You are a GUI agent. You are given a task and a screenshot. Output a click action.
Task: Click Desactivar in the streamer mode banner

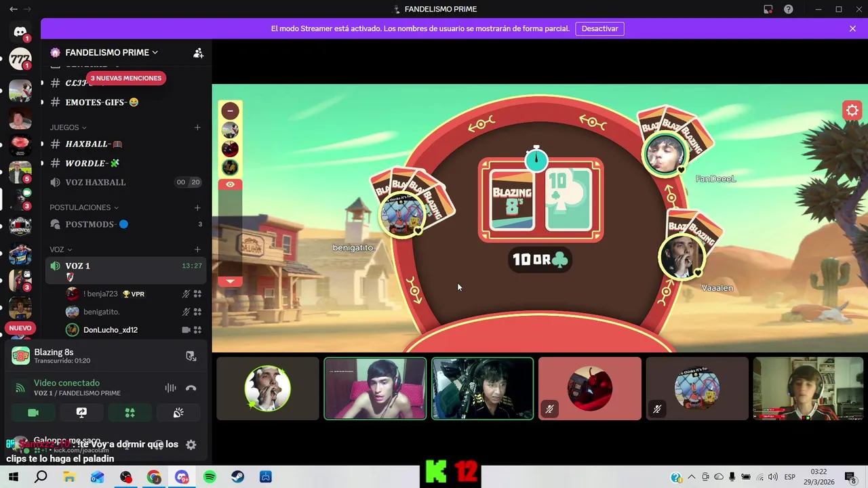coord(599,28)
